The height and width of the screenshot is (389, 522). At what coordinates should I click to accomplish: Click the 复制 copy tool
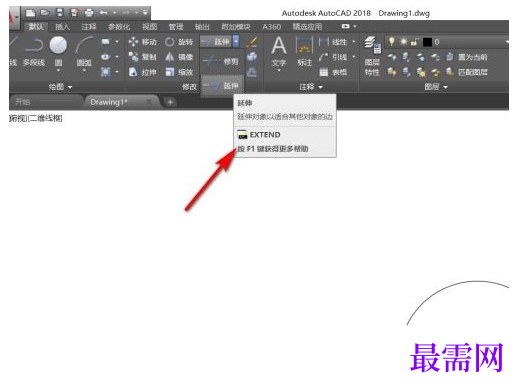[x=142, y=57]
